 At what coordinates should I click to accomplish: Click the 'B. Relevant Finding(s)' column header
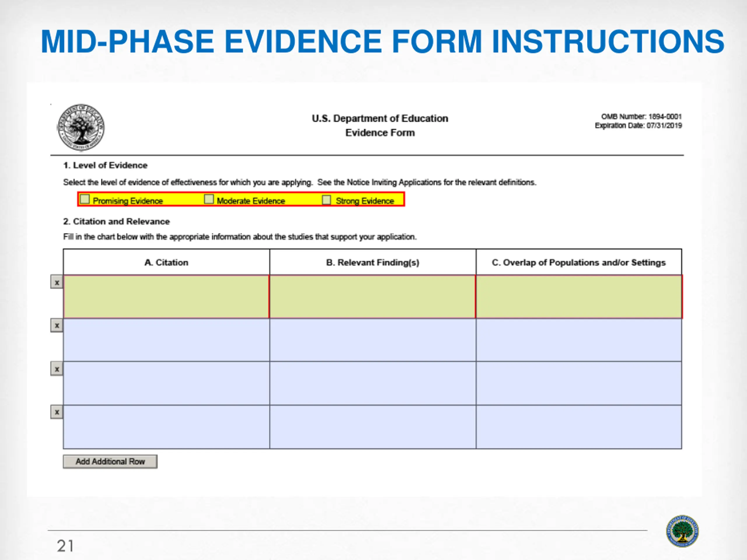pyautogui.click(x=373, y=262)
